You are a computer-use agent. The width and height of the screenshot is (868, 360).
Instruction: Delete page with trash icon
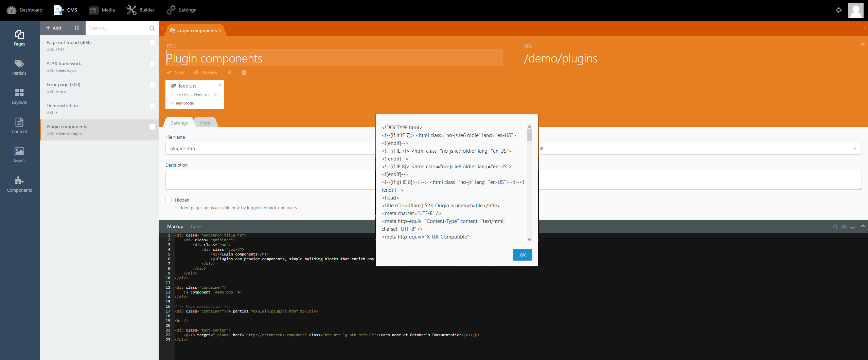[x=229, y=72]
